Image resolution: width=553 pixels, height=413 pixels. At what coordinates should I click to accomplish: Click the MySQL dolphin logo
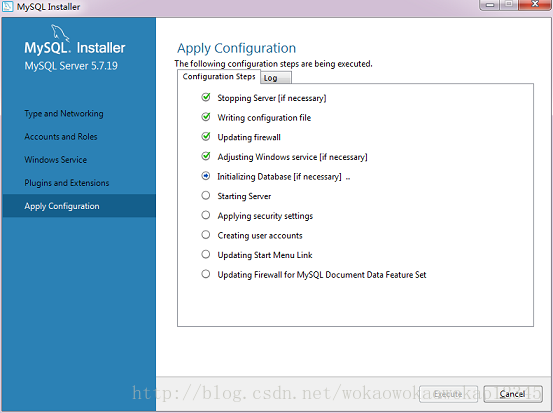(60, 33)
